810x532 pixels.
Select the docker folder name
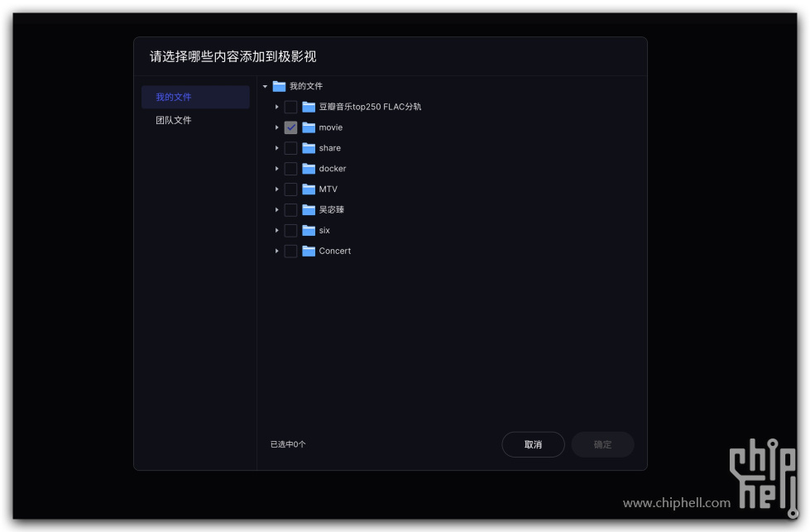tap(332, 169)
